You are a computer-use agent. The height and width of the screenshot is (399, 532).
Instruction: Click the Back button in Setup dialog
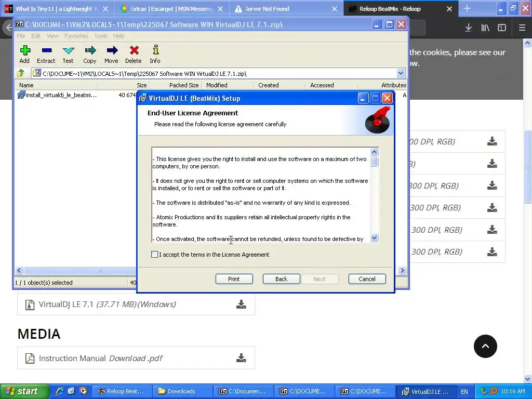(281, 279)
